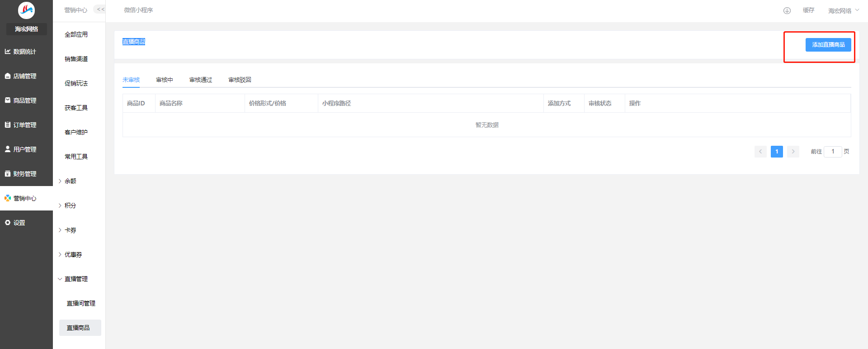Click the 海宏网络 logo avatar
This screenshot has width=868, height=349.
[26, 10]
